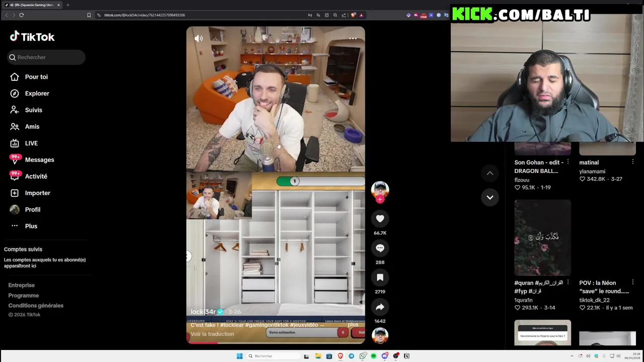Open comments with the speech bubble icon
Image resolution: width=644 pixels, height=362 pixels.
(x=380, y=248)
